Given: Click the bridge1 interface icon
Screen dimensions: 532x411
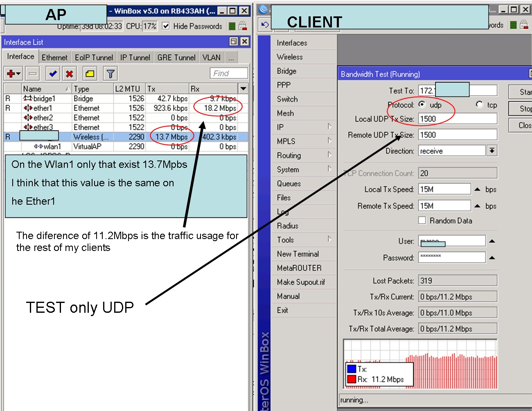Looking at the screenshot, I should pos(27,98).
